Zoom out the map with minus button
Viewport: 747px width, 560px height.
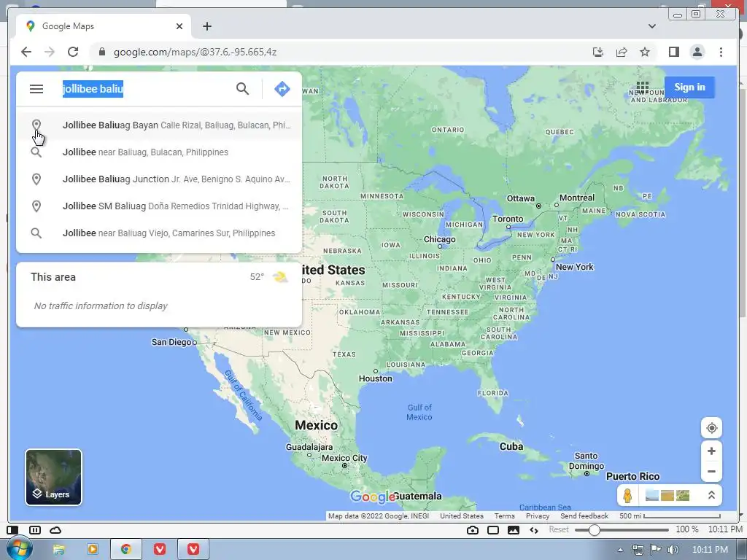coord(711,472)
